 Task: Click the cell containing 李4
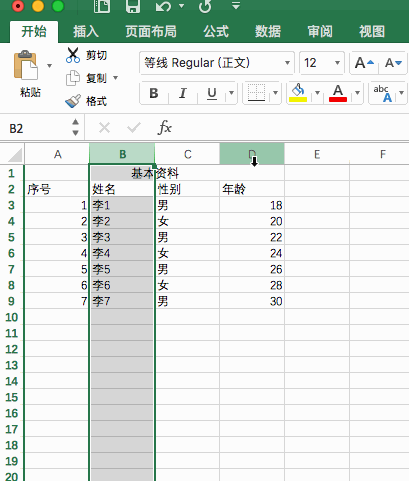(x=122, y=253)
